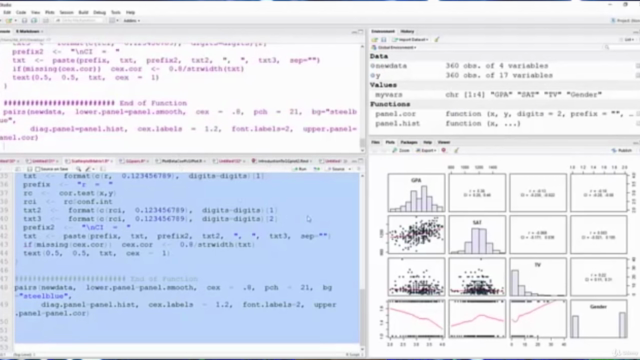This screenshot has width=640, height=360.
Task: Switch to the Files tab
Action: click(375, 142)
